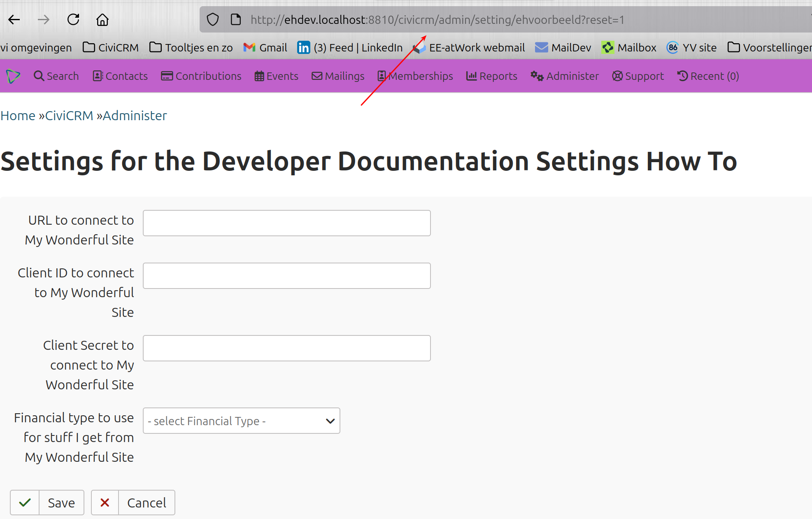Click the LinkedIn Feed bookmark icon

coord(303,47)
